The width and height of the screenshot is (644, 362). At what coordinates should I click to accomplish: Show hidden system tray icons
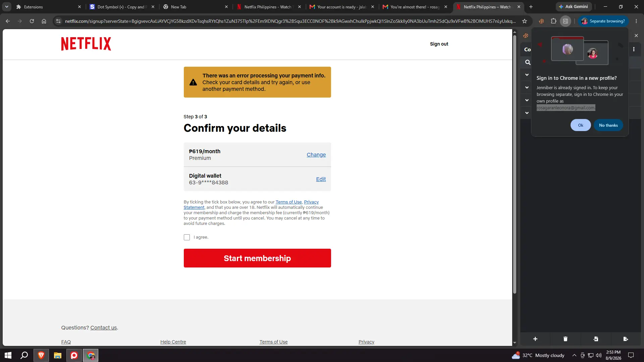[x=574, y=355]
